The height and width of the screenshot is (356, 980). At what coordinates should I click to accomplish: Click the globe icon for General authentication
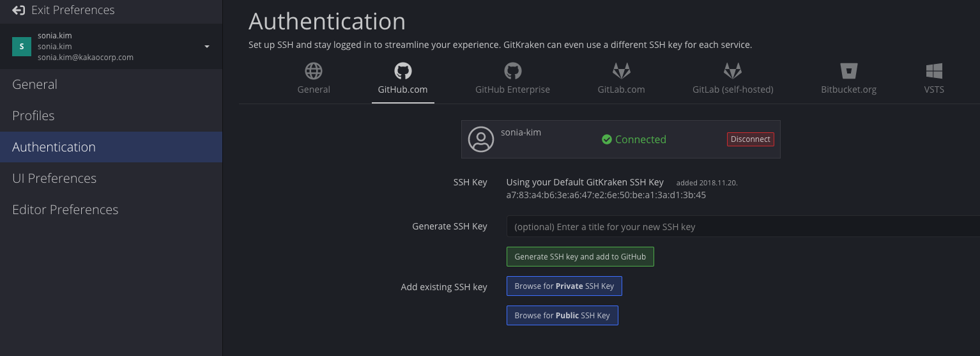(314, 70)
